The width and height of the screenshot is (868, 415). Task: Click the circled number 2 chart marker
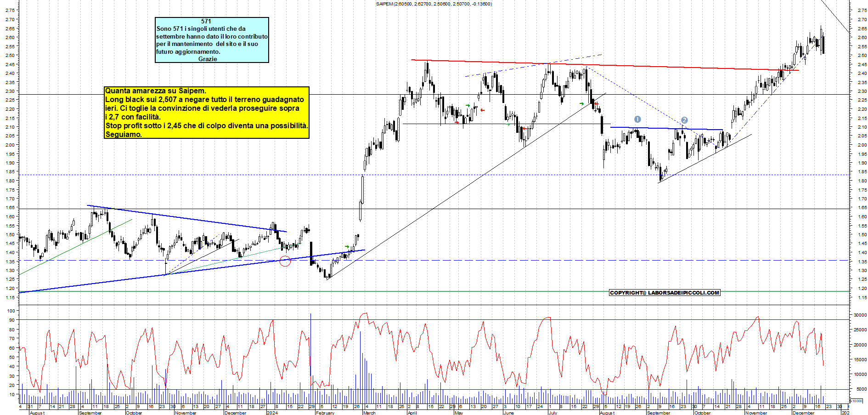click(684, 120)
